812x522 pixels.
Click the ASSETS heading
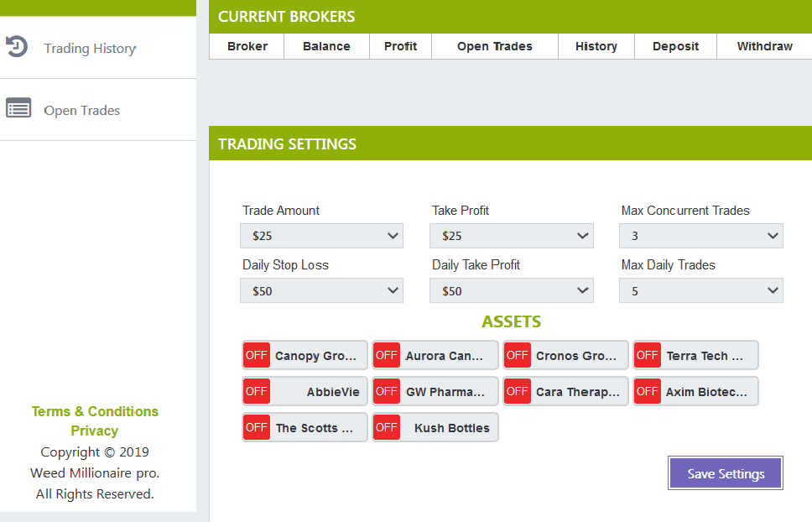[x=511, y=321]
